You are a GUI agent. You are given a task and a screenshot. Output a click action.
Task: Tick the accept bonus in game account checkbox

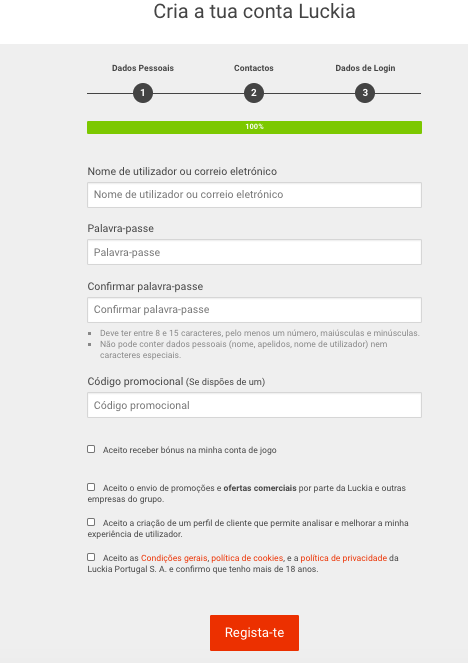tap(91, 449)
